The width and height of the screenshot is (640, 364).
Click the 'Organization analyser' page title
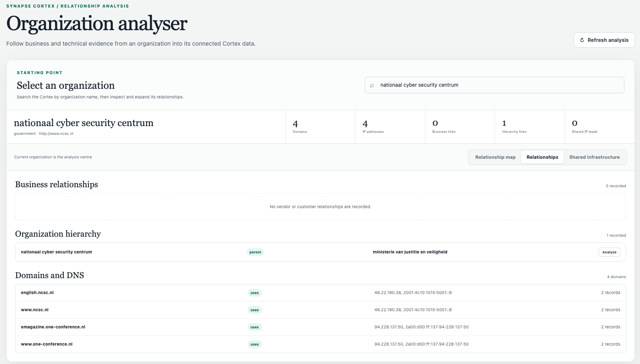97,23
